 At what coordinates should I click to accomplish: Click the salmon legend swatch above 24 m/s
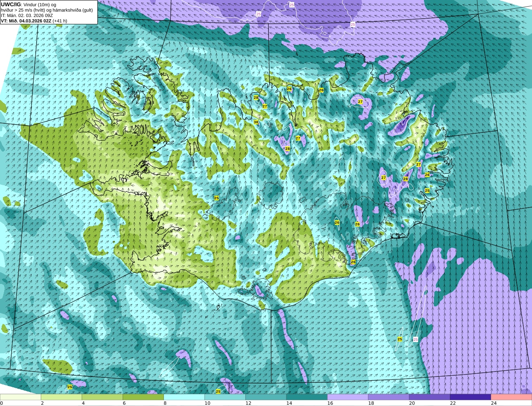coord(512,397)
